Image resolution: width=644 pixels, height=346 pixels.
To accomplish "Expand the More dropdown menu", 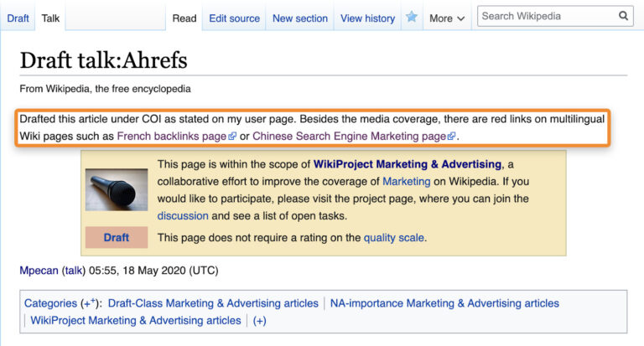I will (x=447, y=18).
